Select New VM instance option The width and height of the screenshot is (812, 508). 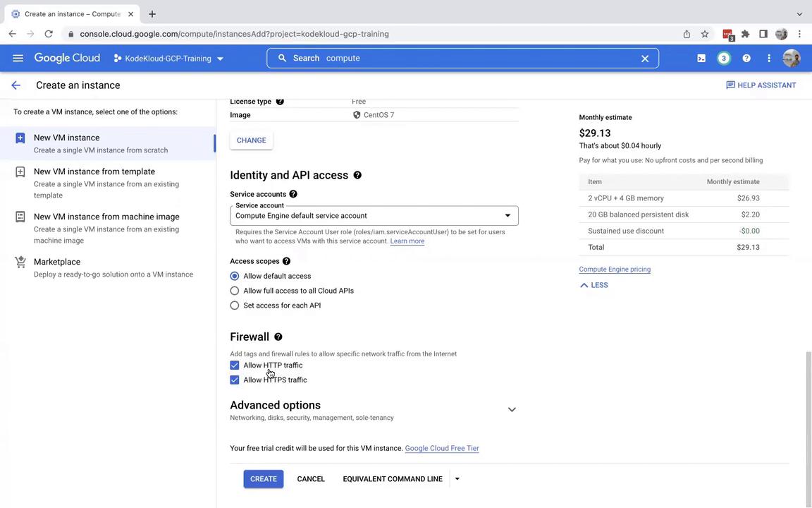[108, 143]
